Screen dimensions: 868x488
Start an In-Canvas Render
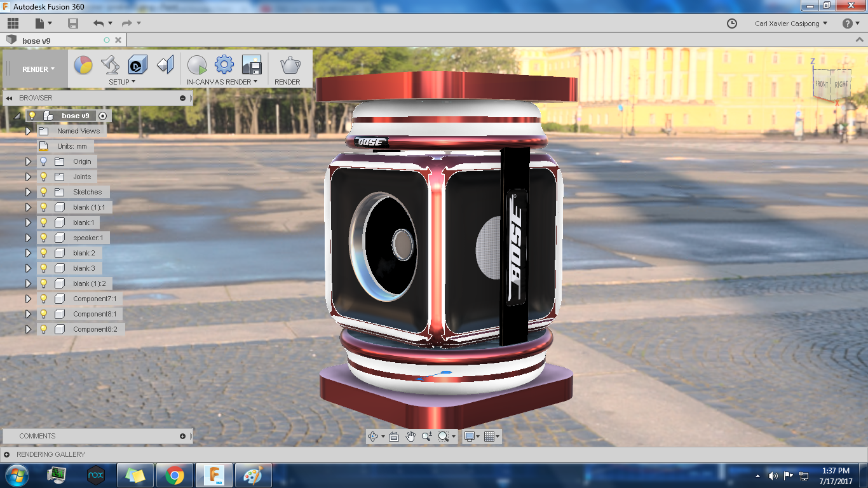pyautogui.click(x=197, y=64)
